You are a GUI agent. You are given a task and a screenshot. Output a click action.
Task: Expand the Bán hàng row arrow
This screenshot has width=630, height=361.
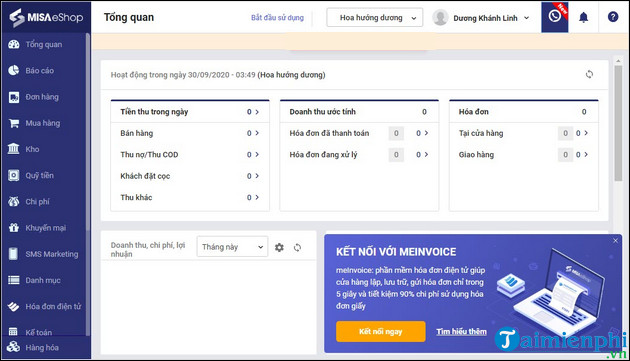(x=257, y=133)
